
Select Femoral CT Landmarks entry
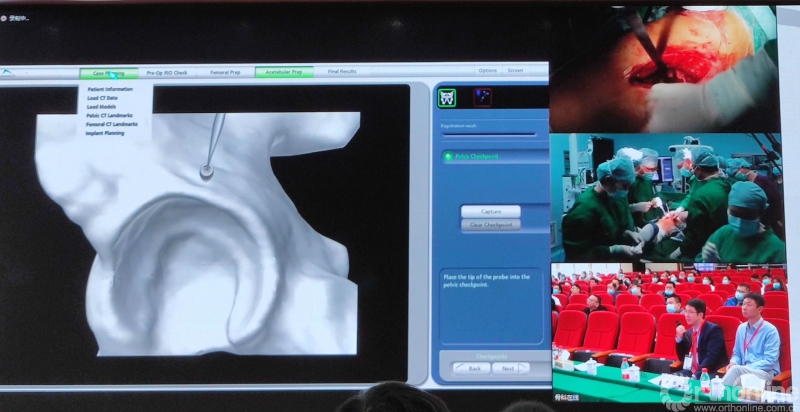[112, 124]
